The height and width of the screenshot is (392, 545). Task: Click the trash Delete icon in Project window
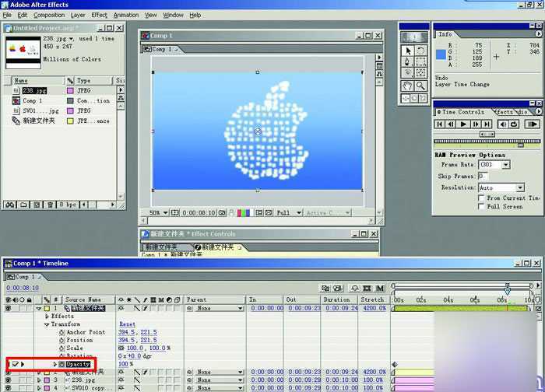(50, 205)
